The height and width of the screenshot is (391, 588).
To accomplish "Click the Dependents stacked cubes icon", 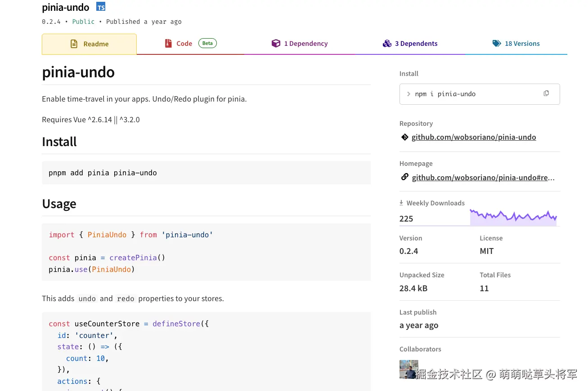I will [387, 44].
